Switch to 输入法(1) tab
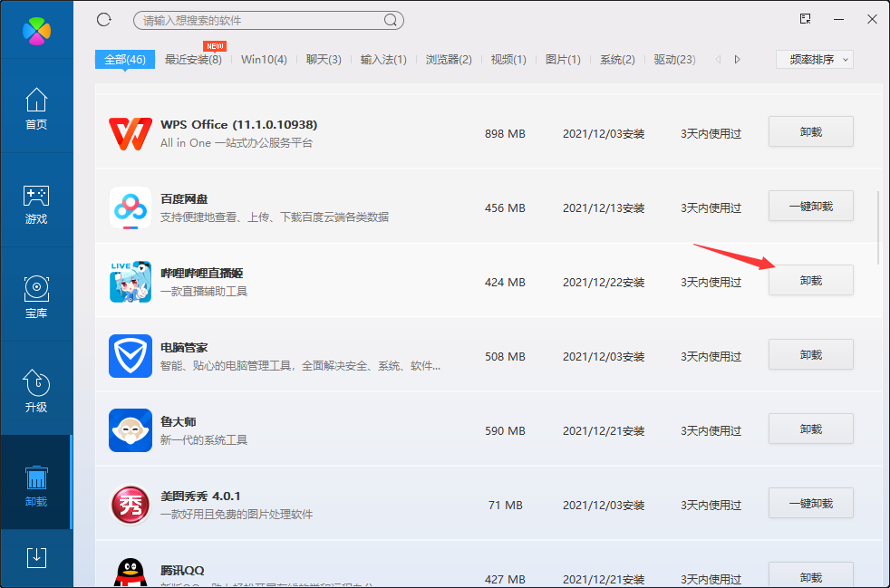 point(383,60)
